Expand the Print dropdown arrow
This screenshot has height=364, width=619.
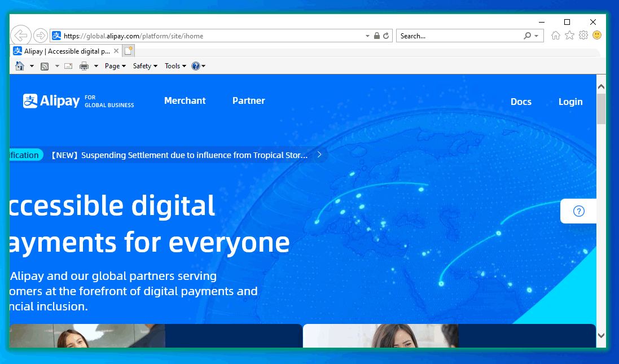pos(96,66)
